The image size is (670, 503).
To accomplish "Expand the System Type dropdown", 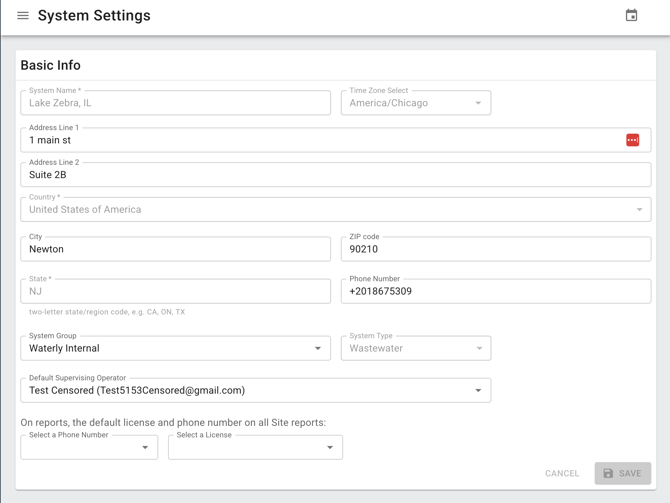I will tap(415, 349).
